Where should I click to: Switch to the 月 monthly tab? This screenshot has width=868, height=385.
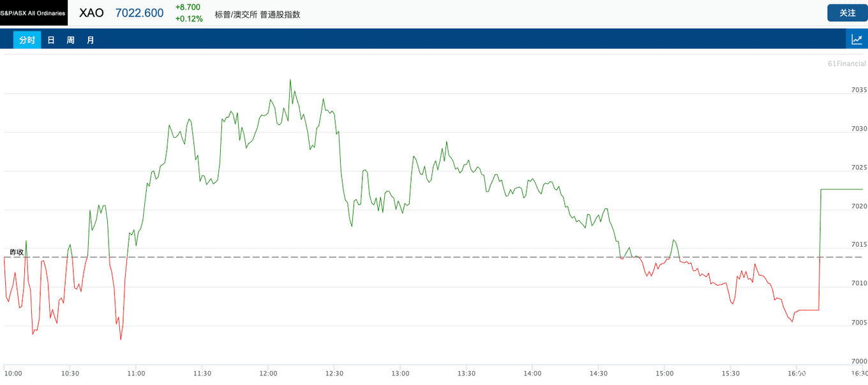(x=91, y=40)
